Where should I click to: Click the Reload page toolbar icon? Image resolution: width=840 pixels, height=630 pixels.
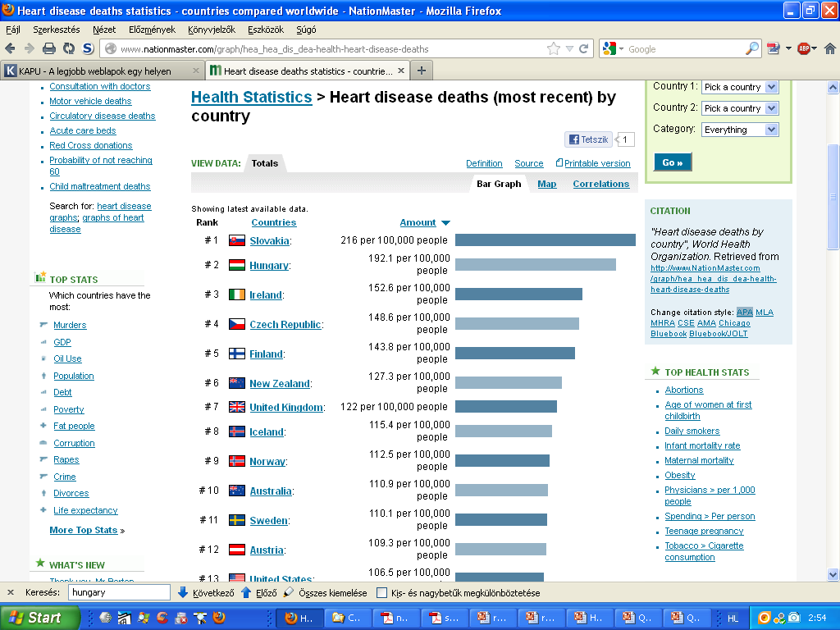click(x=69, y=48)
